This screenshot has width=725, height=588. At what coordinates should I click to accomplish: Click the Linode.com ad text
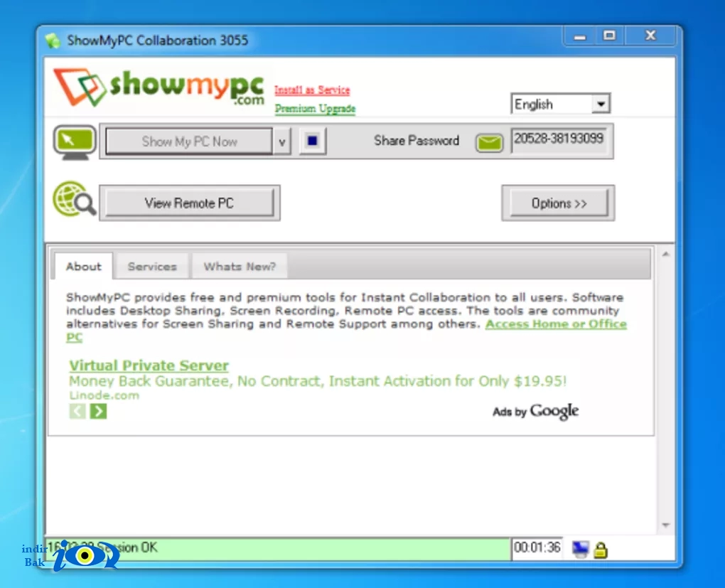(104, 395)
